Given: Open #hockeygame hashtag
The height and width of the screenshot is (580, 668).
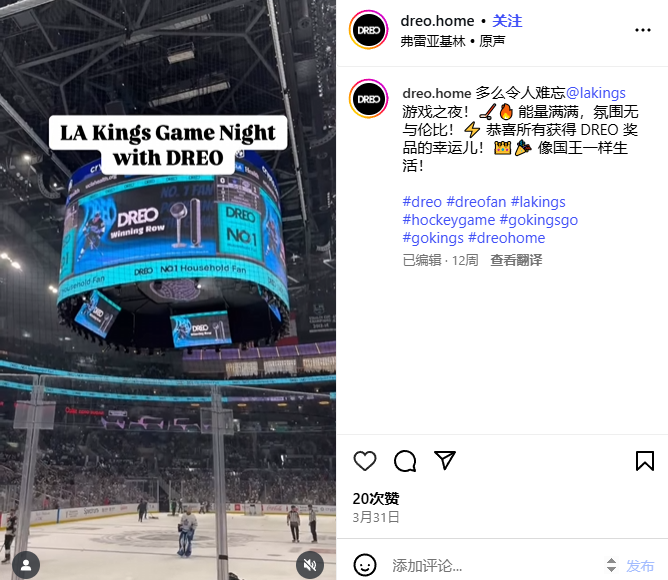Looking at the screenshot, I should point(449,220).
